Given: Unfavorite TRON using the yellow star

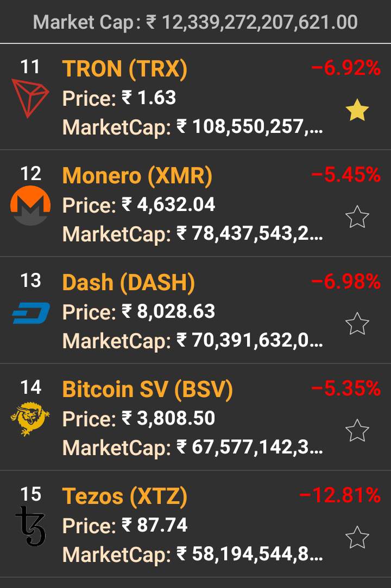Looking at the screenshot, I should tap(357, 111).
